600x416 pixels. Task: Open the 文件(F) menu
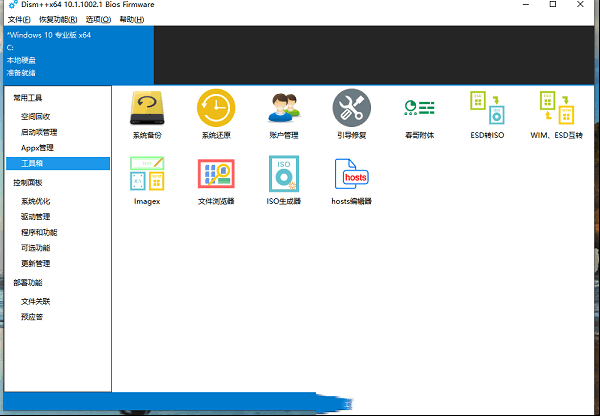(x=19, y=19)
